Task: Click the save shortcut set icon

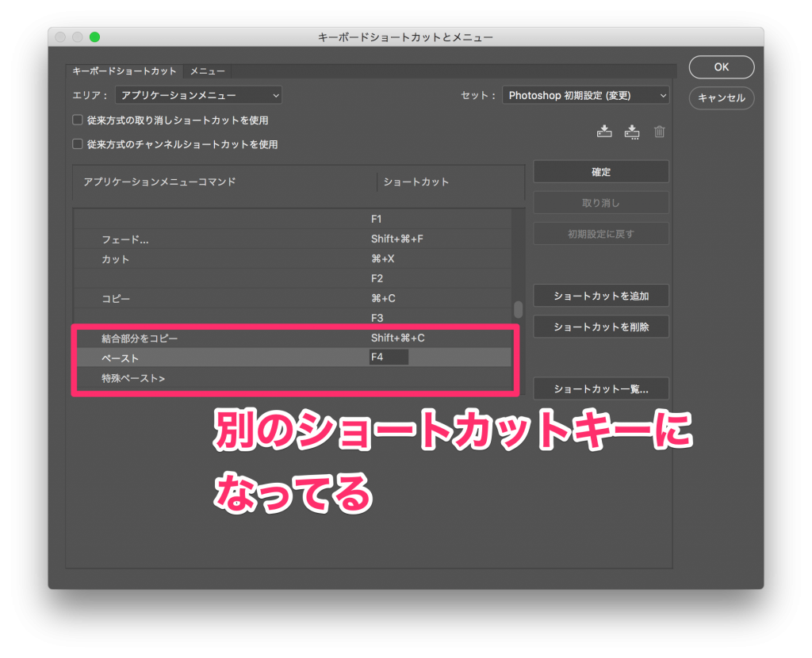Action: (604, 132)
